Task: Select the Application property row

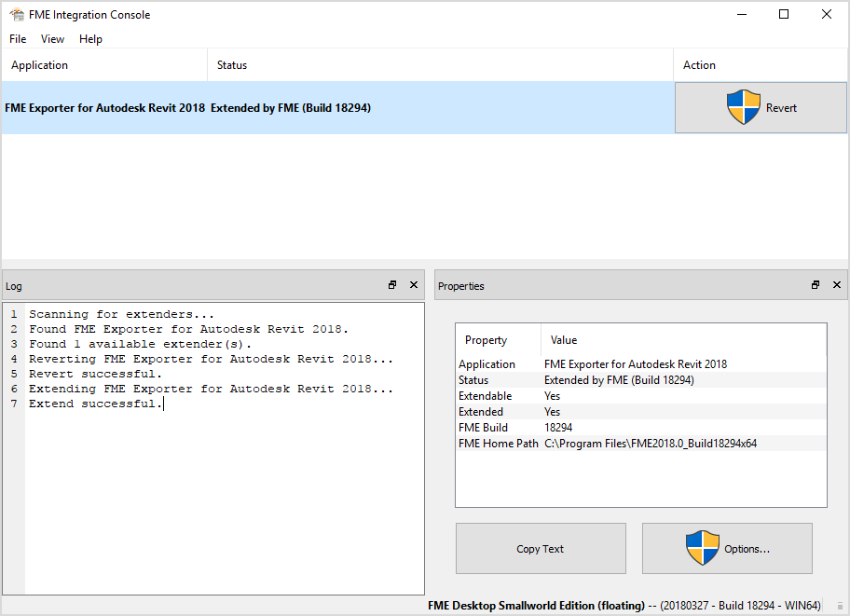Action: pyautogui.click(x=640, y=363)
